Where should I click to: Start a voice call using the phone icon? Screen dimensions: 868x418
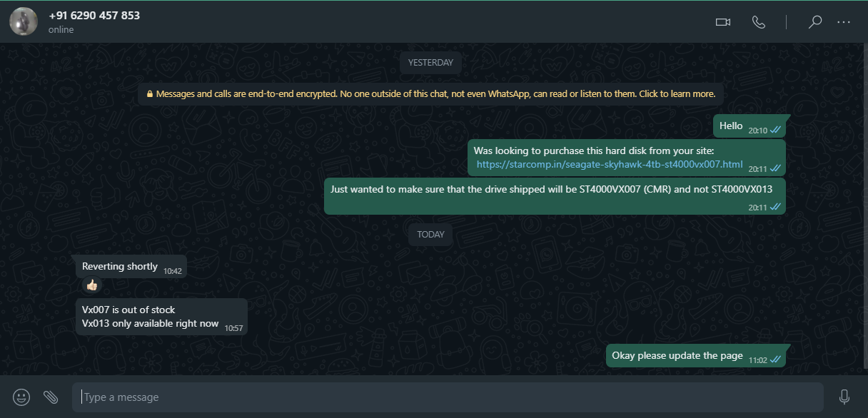click(758, 22)
